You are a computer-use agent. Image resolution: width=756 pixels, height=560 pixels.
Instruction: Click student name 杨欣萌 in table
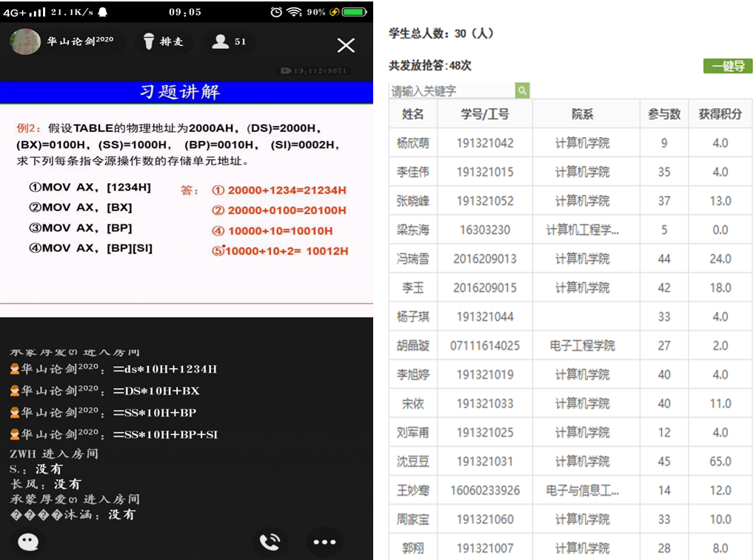(x=413, y=143)
